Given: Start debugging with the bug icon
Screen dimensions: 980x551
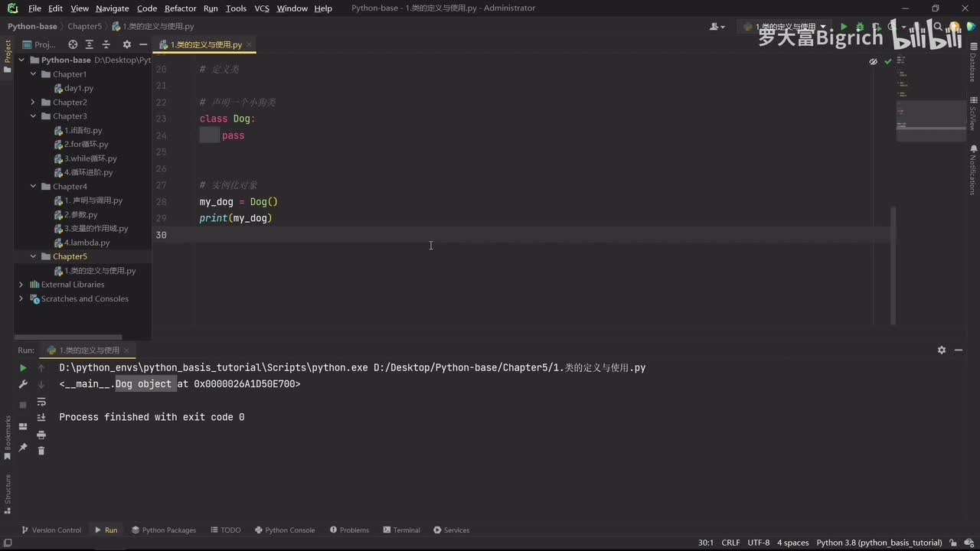Looking at the screenshot, I should 861,27.
